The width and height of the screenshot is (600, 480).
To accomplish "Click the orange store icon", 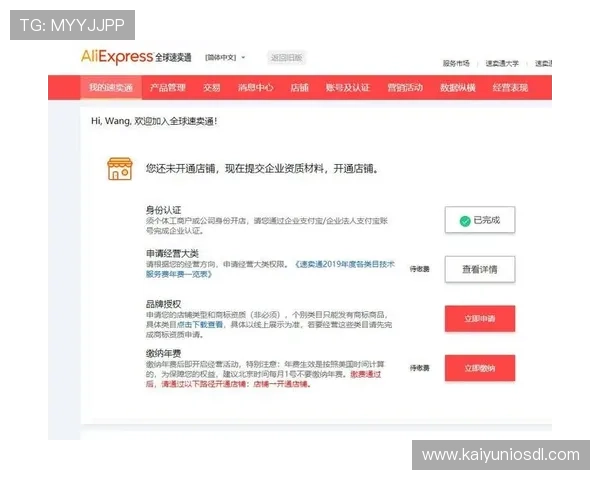I will click(120, 168).
